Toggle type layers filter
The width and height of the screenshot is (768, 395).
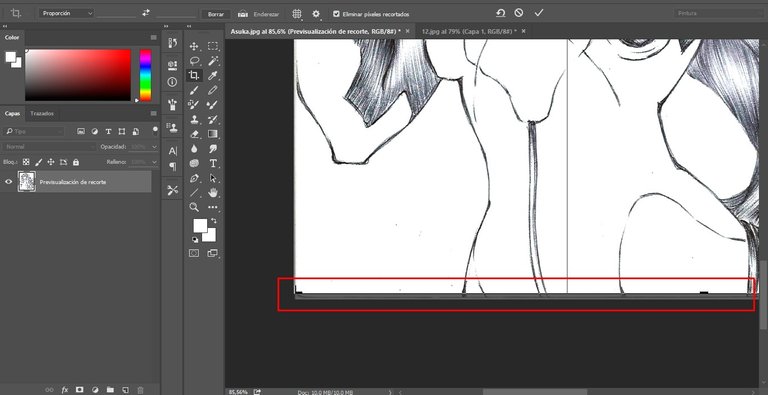click(x=108, y=131)
